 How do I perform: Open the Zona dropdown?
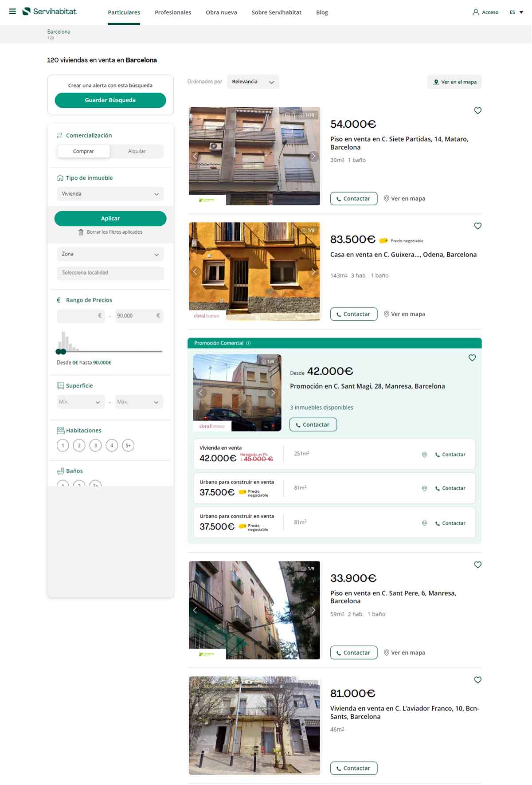(x=110, y=254)
